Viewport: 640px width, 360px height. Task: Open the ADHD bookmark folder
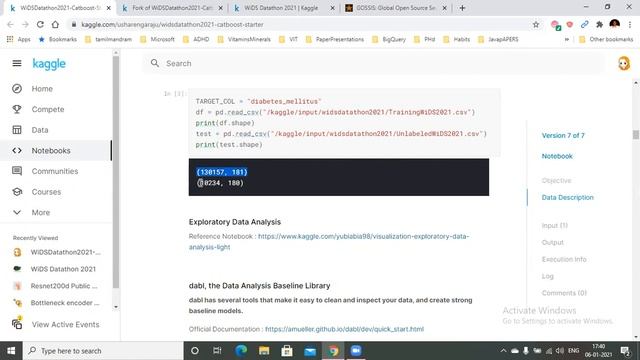[x=196, y=39]
